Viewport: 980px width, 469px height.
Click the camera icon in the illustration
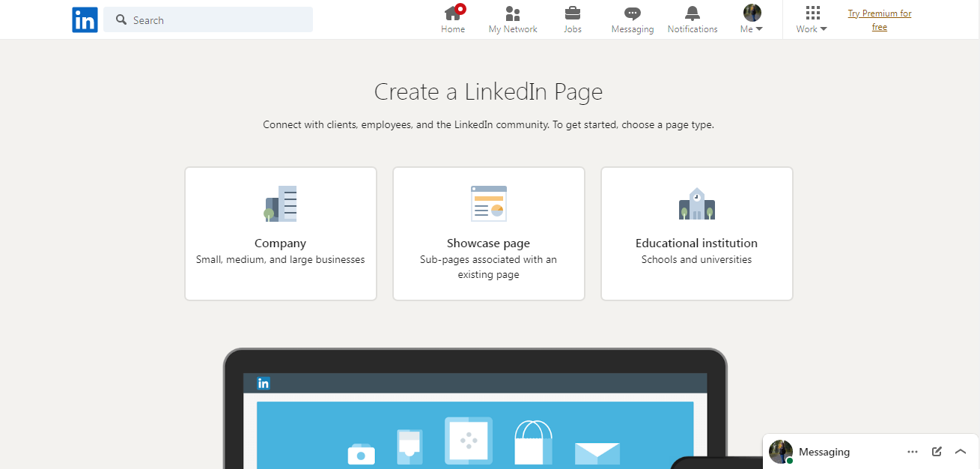361,453
